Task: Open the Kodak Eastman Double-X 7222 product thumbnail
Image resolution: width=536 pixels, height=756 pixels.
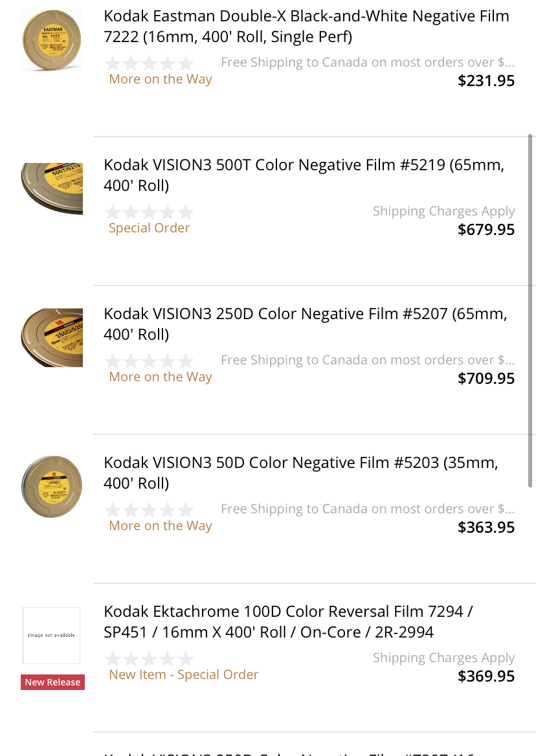Action: (x=52, y=40)
